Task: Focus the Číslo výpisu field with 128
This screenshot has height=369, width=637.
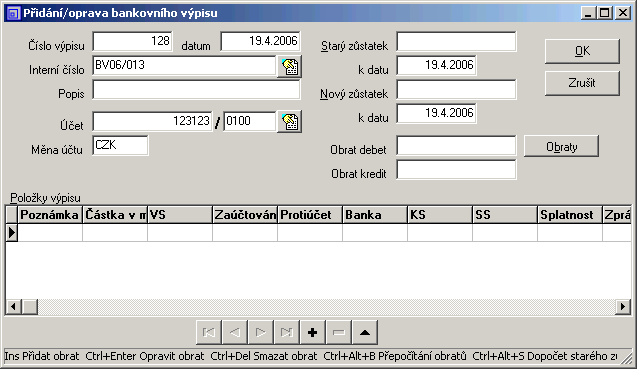Action: [132, 41]
